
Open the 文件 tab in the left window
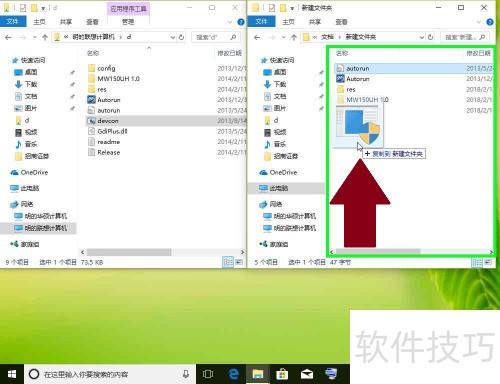click(13, 22)
